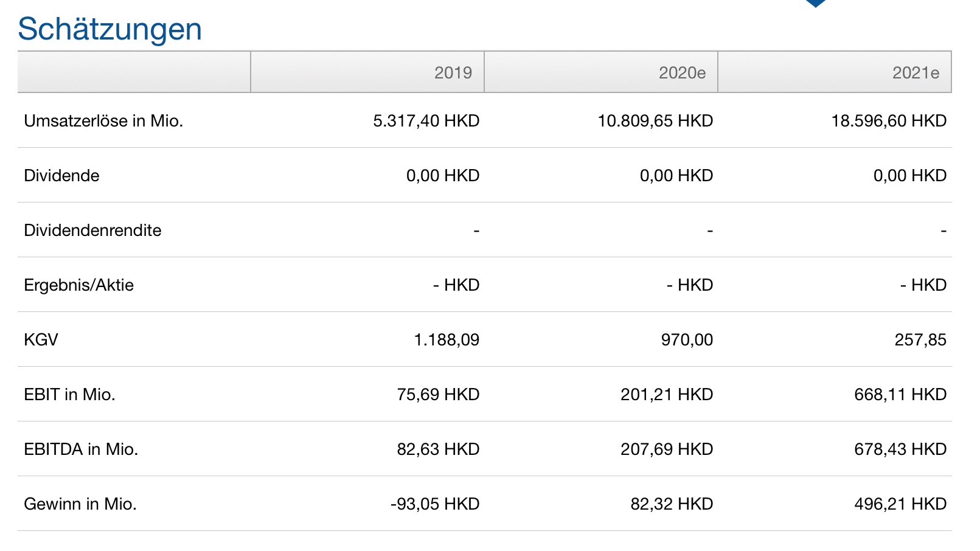Click the 10.809,65 HKD revenue estimate

pos(655,121)
